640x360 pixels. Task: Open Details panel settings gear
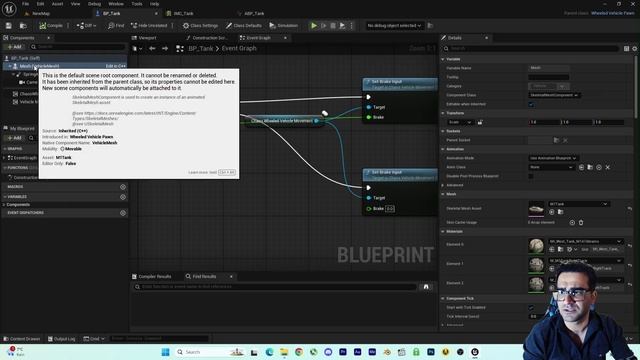(635, 49)
